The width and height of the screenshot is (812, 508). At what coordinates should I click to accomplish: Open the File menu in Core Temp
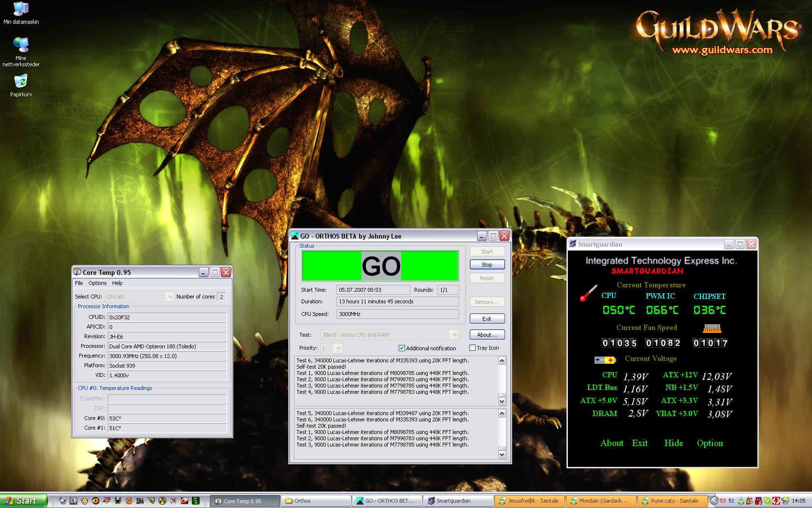tap(79, 283)
